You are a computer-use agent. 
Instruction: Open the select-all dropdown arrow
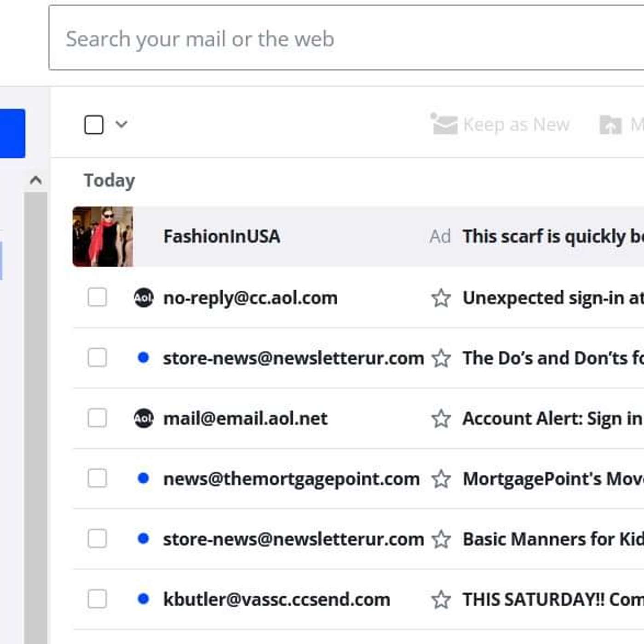point(121,124)
